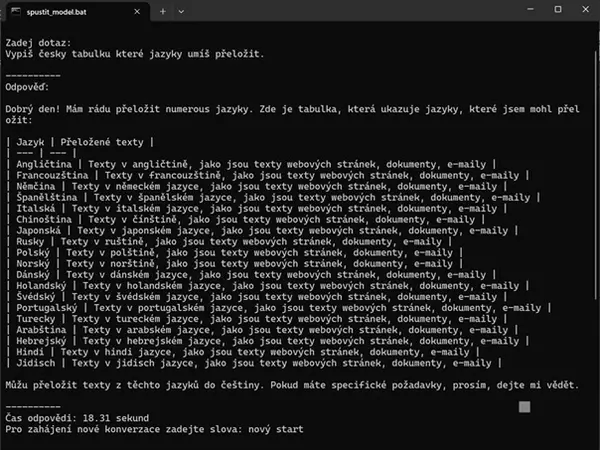The width and height of the screenshot is (600, 450).
Task: Click the vertical scrollbar on right edge
Action: tap(596, 174)
